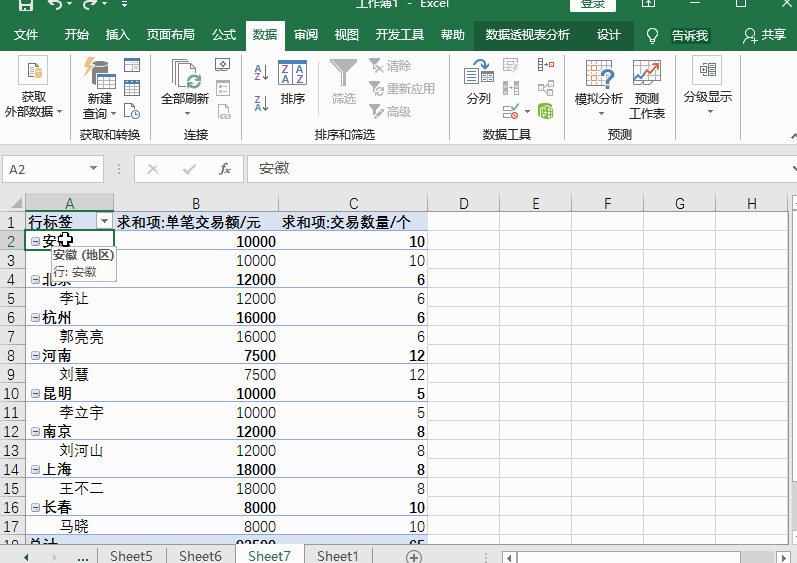
Task: Sort ascending with the A-Z icon
Action: [x=261, y=73]
